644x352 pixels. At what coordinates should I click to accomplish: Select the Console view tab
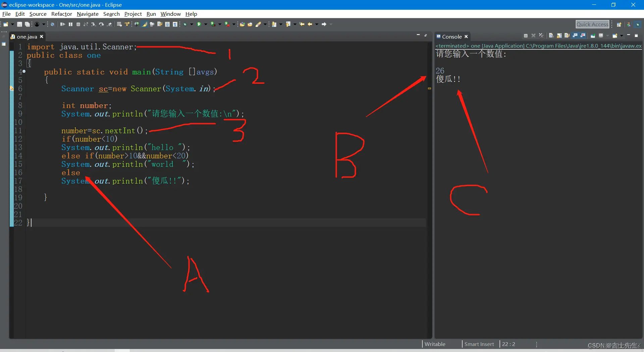pyautogui.click(x=452, y=37)
